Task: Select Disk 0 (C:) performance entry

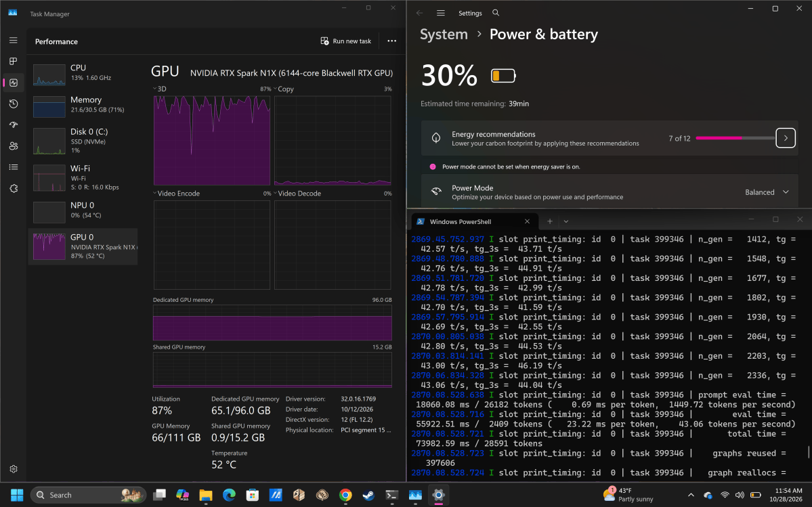Action: (x=83, y=141)
